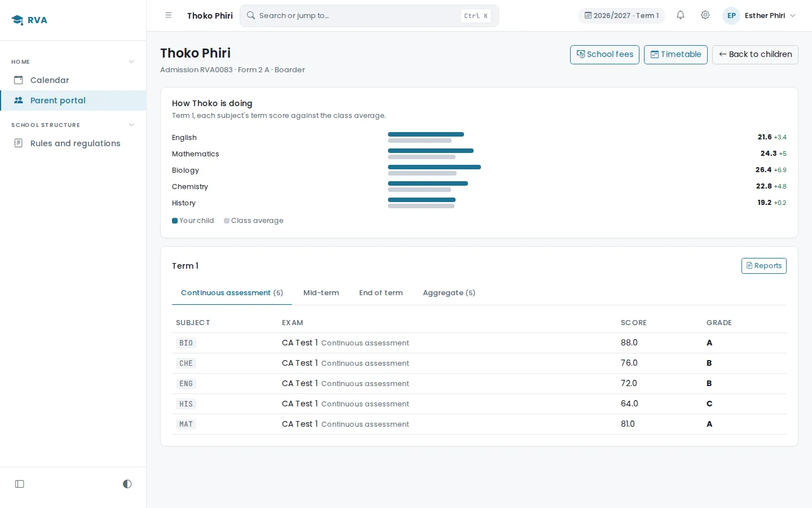Click the Class average legend swatch
This screenshot has width=812, height=508.
(x=227, y=221)
